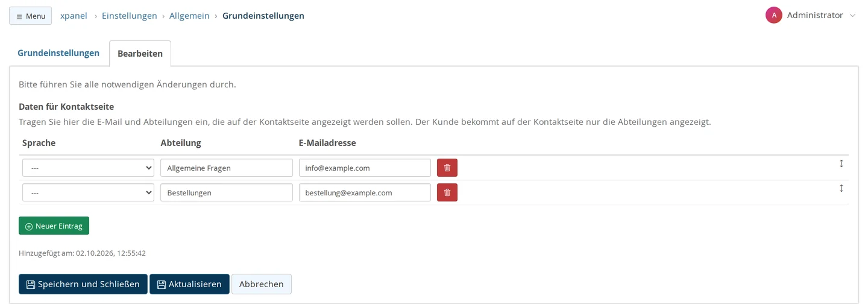Image resolution: width=868 pixels, height=304 pixels.
Task: Open Sprache dropdown for Bestellungen row
Action: coord(88,192)
